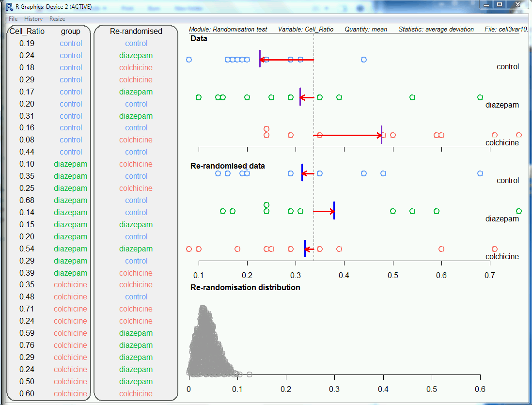The image size is (532, 405).
Task: Click the "Module: Randomisation test" header text
Action: click(228, 29)
